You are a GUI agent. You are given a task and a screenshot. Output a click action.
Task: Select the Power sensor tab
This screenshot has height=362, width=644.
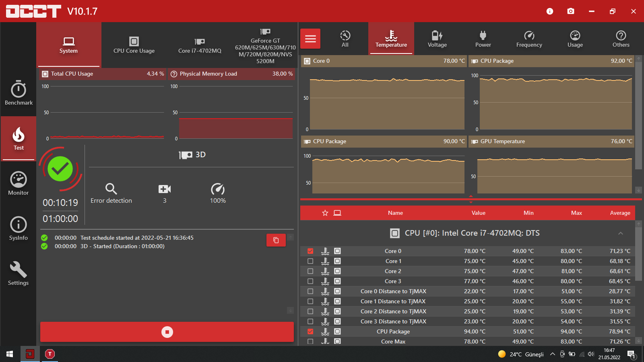pos(483,39)
